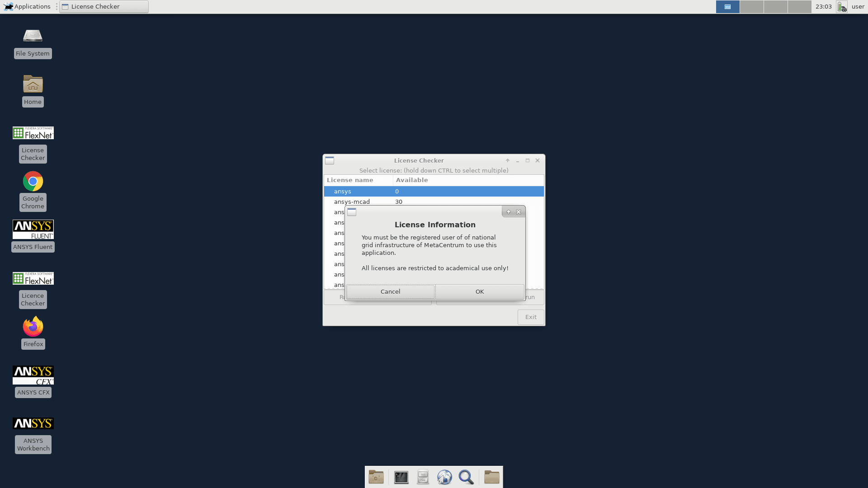Viewport: 868px width, 488px height.
Task: Switch to the second workspace
Action: click(x=751, y=7)
